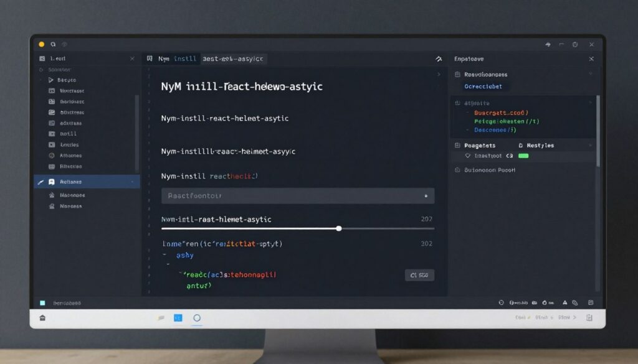This screenshot has width=638, height=364.
Task: Click the icon beside the Nareess sidebar row
Action: [52, 206]
